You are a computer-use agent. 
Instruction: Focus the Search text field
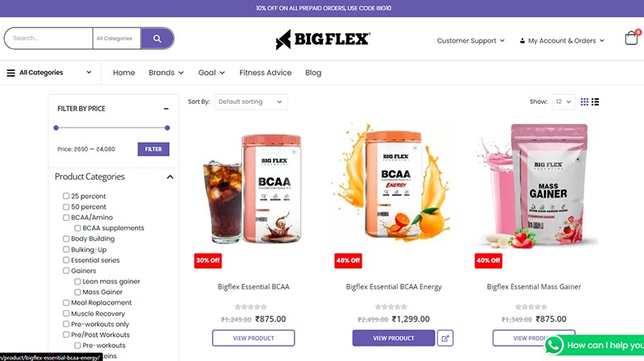click(x=48, y=38)
